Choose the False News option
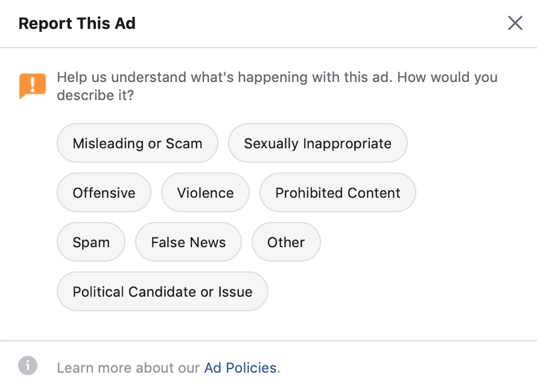This screenshot has height=392, width=537. [188, 242]
